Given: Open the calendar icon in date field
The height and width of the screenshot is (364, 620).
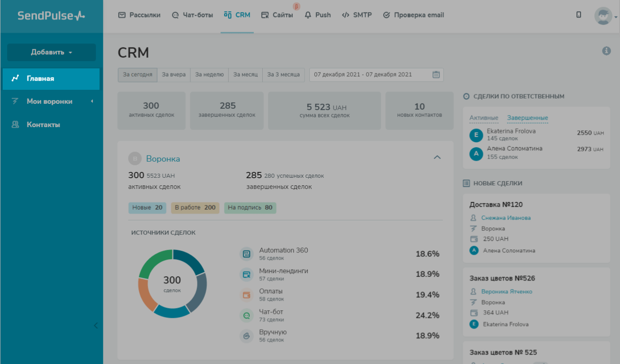Looking at the screenshot, I should point(436,75).
